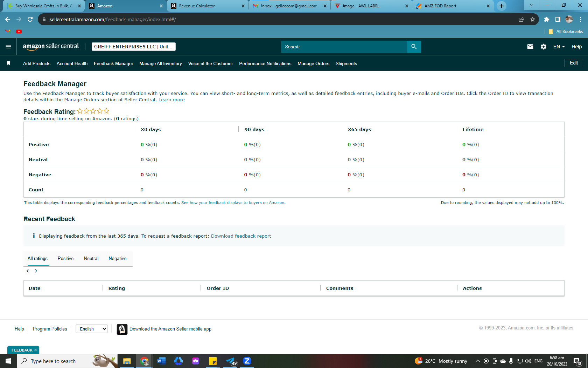Open the tab search chevron in Chrome
588x368 pixels.
pyautogui.click(x=532, y=5)
